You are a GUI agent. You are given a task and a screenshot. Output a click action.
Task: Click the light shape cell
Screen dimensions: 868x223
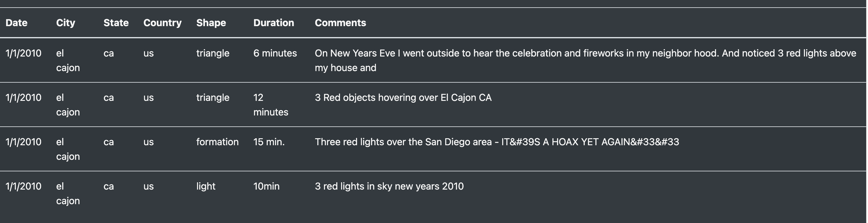click(206, 186)
